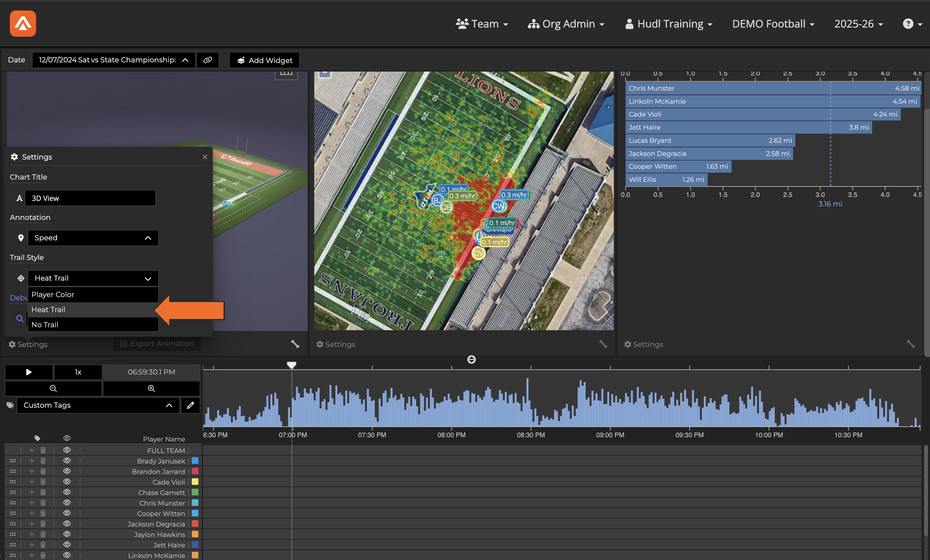Click the timeline collapse handle icon

(472, 359)
